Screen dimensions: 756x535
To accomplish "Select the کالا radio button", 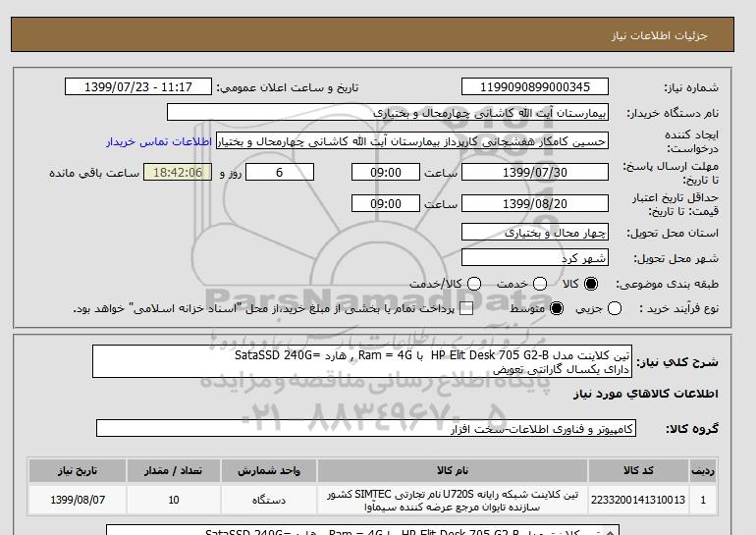I will pyautogui.click(x=591, y=284).
